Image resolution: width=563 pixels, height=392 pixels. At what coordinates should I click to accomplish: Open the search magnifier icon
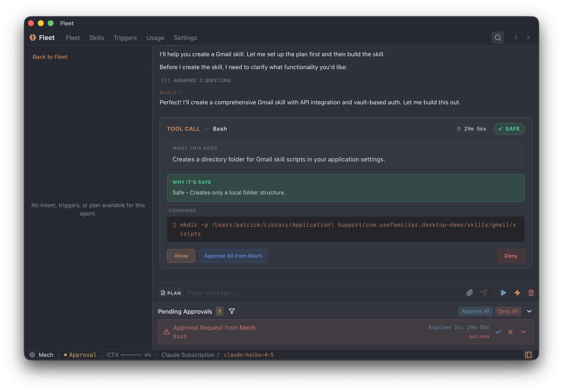pyautogui.click(x=498, y=38)
